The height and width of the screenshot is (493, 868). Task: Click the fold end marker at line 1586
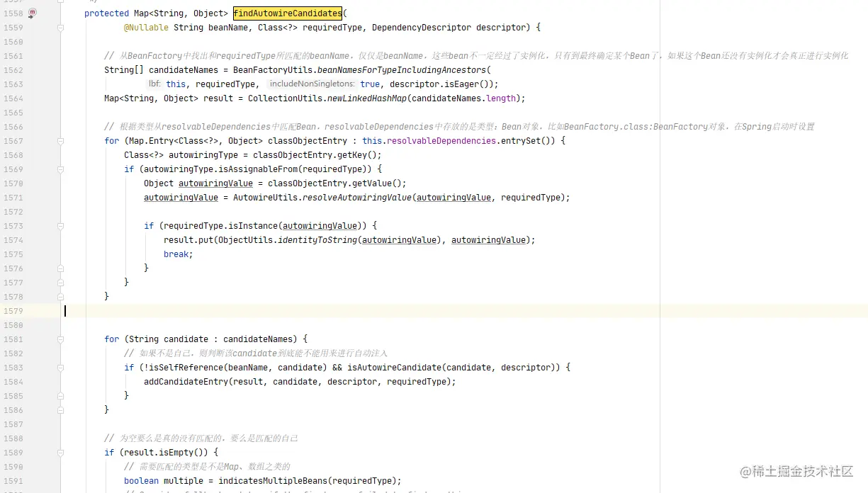point(61,410)
